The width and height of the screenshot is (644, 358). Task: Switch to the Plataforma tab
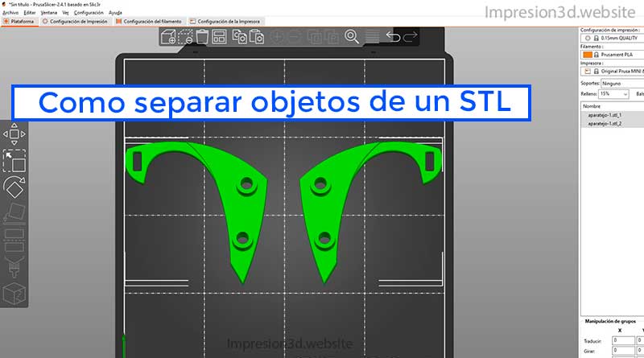[19, 22]
